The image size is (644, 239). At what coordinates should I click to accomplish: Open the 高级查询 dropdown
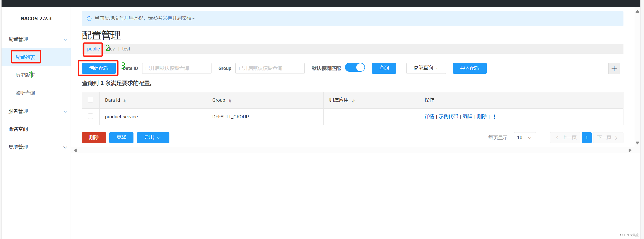[426, 68]
